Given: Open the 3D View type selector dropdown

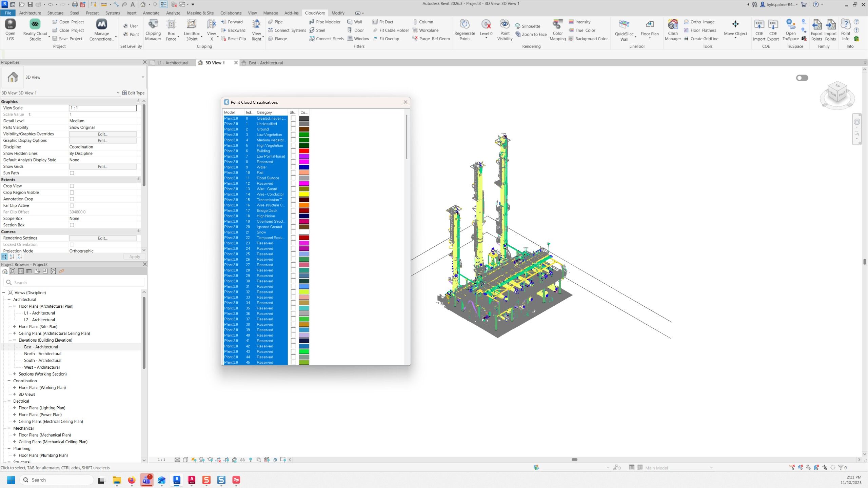Looking at the screenshot, I should click(x=143, y=77).
